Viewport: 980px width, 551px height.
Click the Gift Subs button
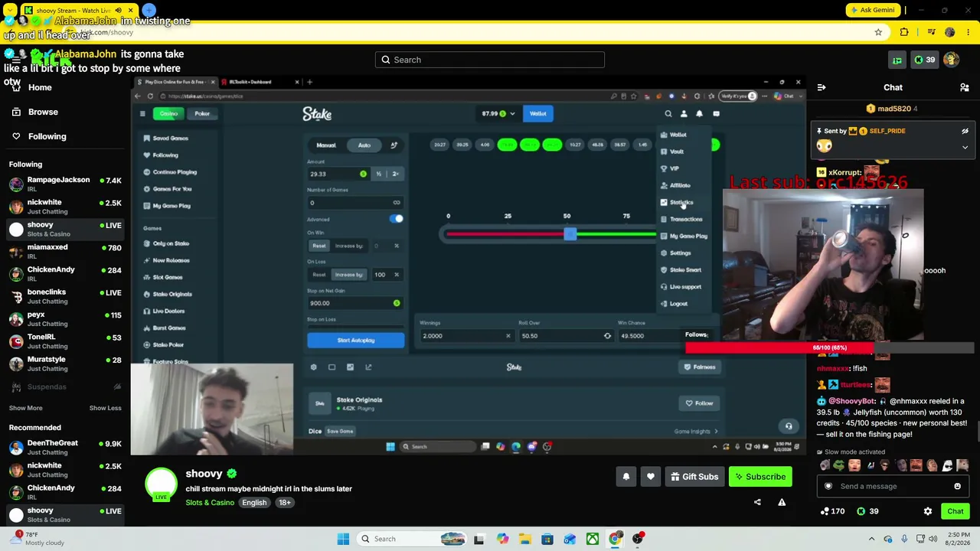point(694,477)
